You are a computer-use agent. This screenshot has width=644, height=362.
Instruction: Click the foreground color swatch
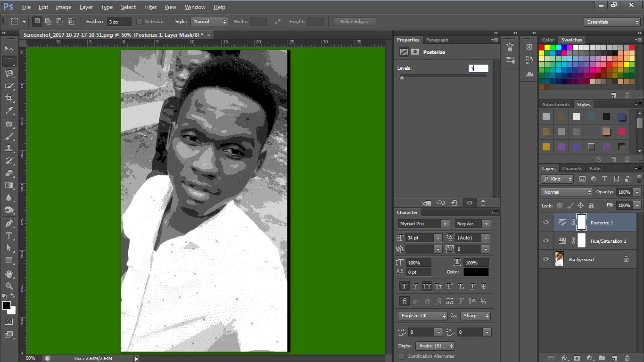point(7,305)
